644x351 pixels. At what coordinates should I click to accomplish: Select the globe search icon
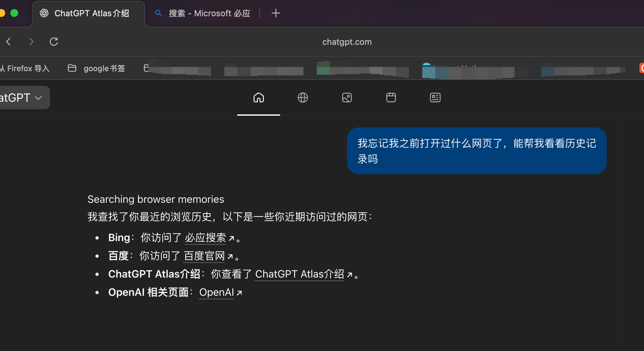point(303,97)
